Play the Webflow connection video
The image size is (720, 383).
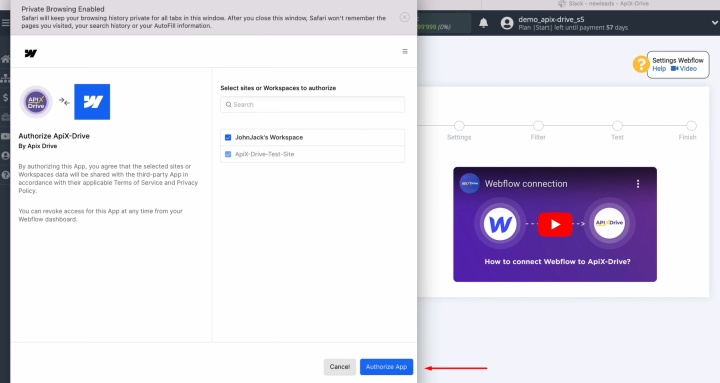pyautogui.click(x=555, y=224)
